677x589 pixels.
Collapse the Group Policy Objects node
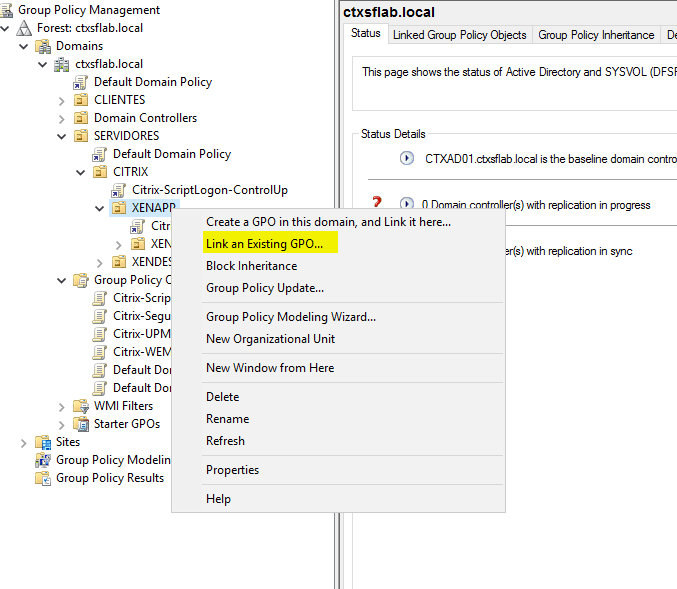click(62, 281)
